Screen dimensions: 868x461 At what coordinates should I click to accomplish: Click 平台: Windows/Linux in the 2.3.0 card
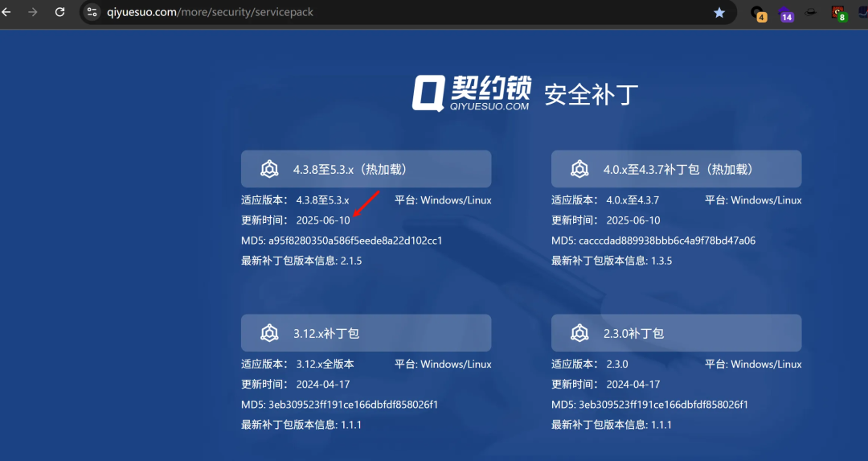(x=753, y=364)
